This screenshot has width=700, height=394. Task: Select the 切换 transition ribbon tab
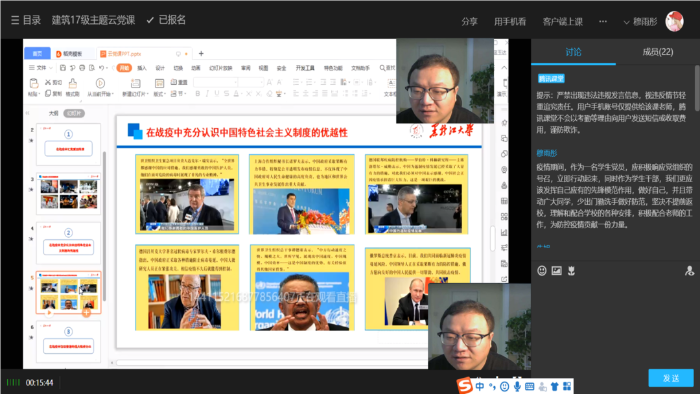[x=178, y=68]
